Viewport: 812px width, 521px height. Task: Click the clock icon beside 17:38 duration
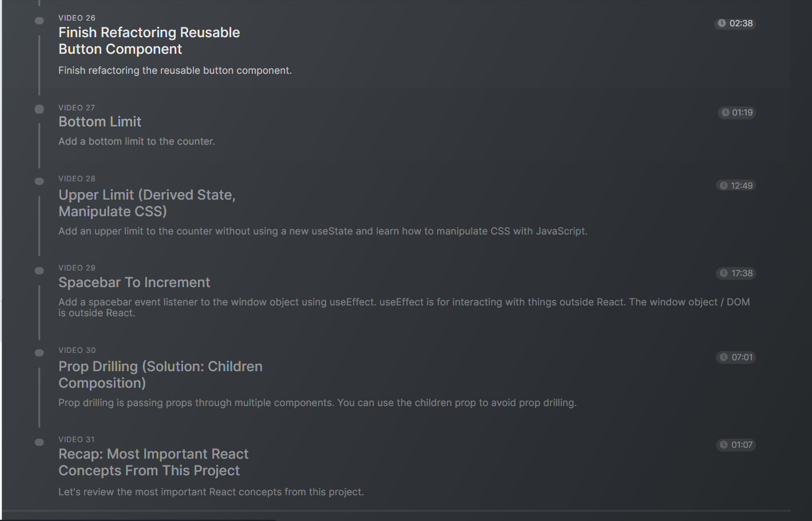tap(724, 273)
